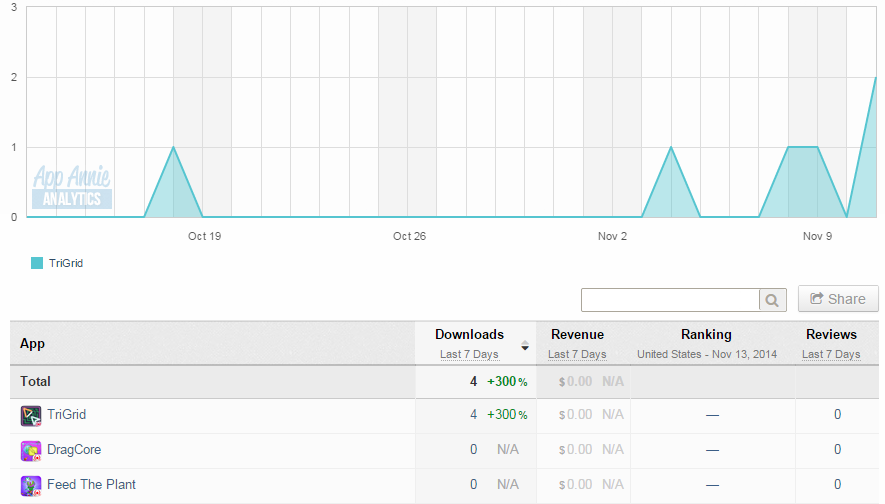
Task: Click the search magnifier icon button
Action: [772, 300]
